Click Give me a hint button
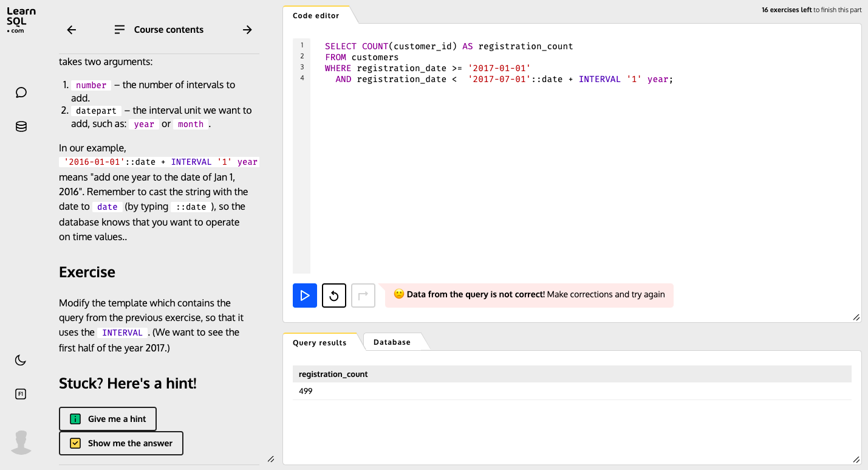The width and height of the screenshot is (868, 470). pyautogui.click(x=108, y=419)
